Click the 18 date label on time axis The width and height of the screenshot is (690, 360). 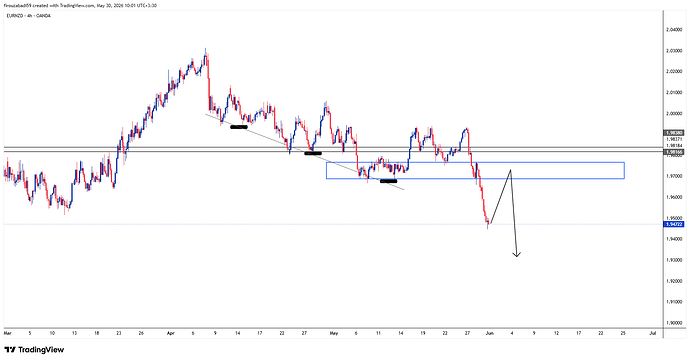[96, 333]
